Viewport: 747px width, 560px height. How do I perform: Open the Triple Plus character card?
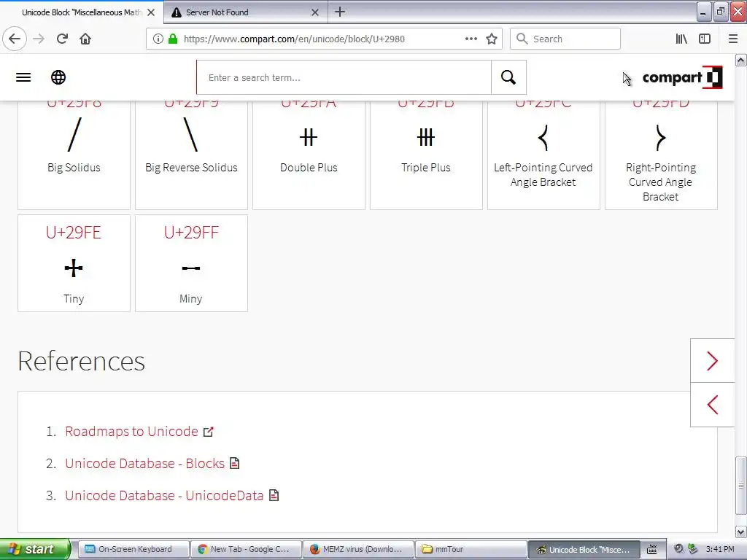tap(426, 155)
